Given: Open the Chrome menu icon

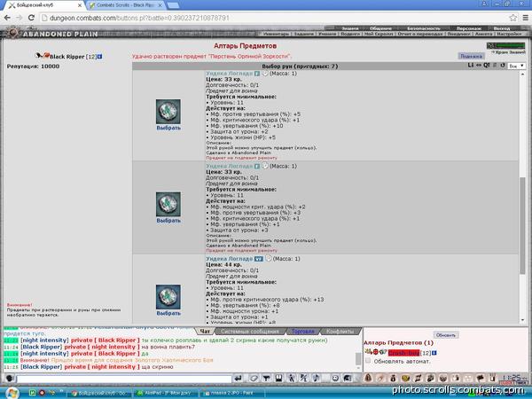Looking at the screenshot, I should pyautogui.click(x=525, y=18).
